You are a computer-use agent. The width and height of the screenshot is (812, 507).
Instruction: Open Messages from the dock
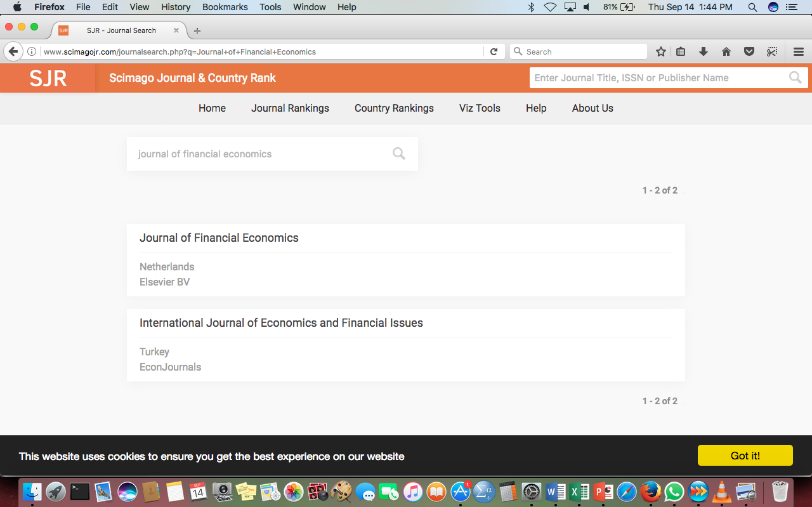coord(365,491)
